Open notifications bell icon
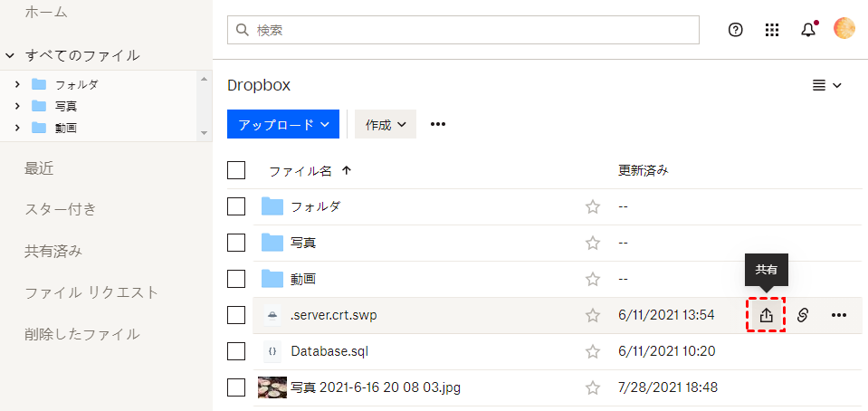This screenshot has height=411, width=868. click(x=808, y=30)
